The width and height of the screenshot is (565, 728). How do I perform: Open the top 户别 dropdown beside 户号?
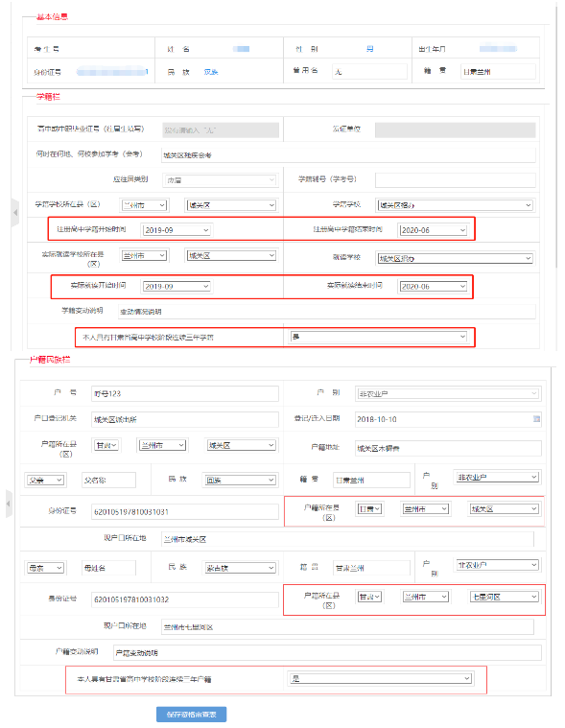(448, 393)
